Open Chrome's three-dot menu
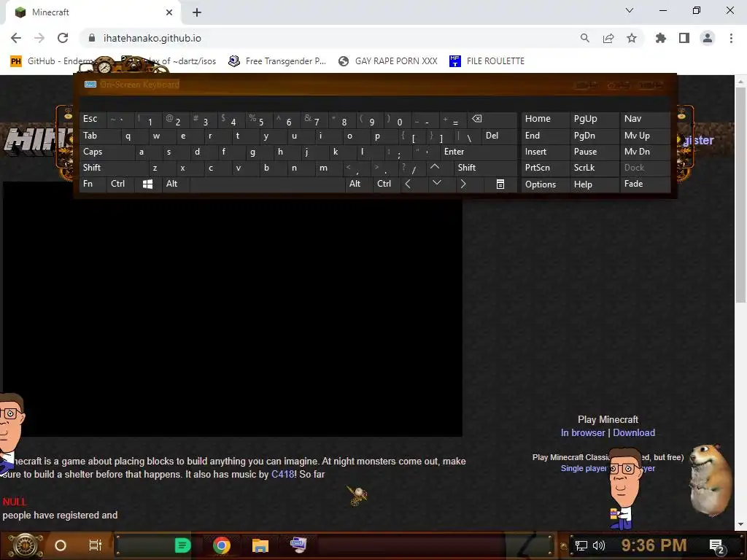This screenshot has height=560, width=747. 731,38
